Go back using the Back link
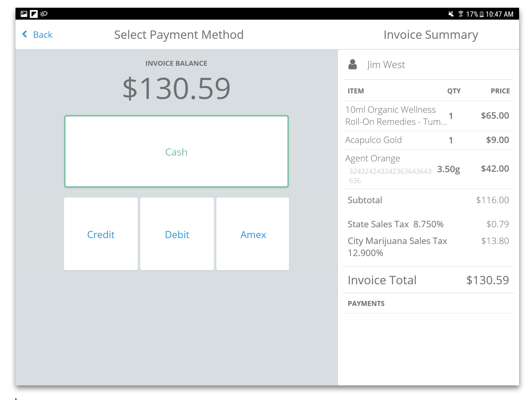 pos(43,35)
